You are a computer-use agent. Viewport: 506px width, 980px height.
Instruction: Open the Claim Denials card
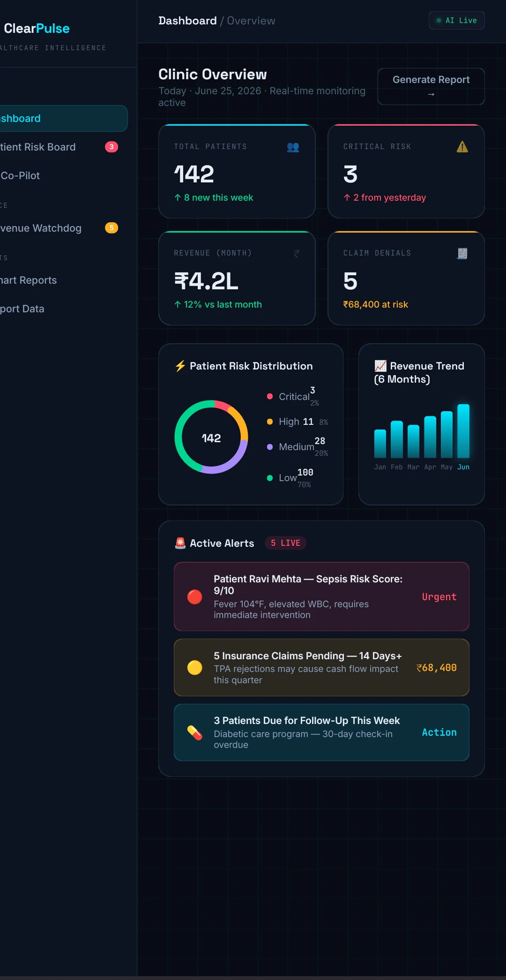tap(406, 278)
